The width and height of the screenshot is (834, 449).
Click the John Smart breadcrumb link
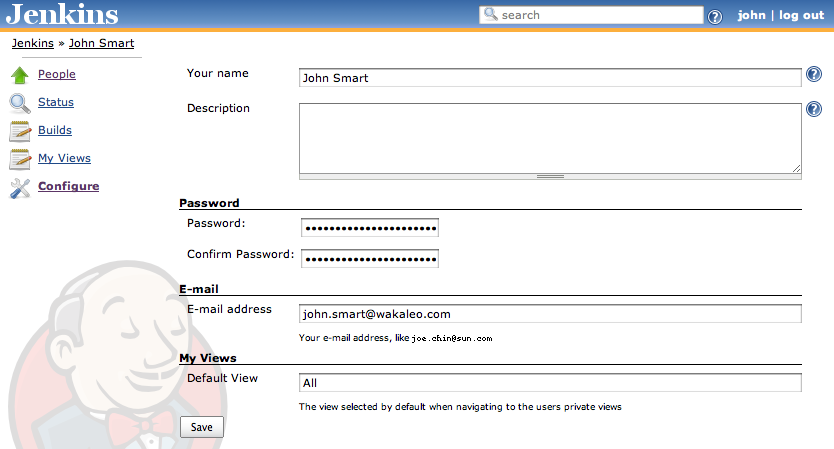(102, 43)
